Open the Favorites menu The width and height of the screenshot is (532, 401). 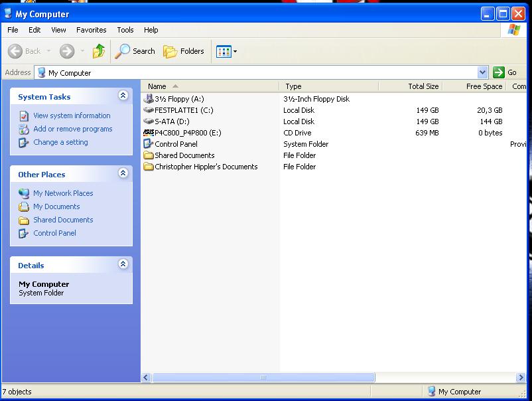point(92,30)
